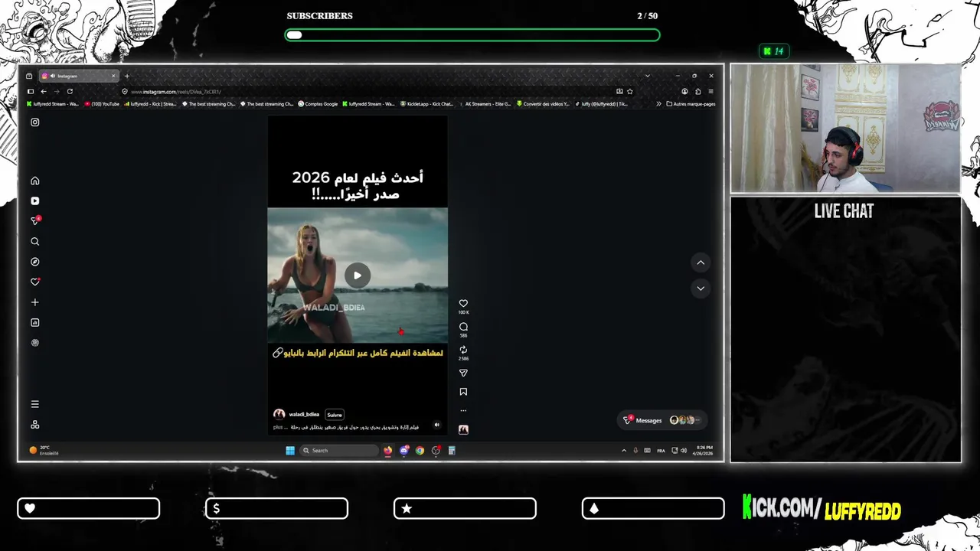The image size is (980, 551).
Task: Open the browser application menu
Action: [710, 91]
